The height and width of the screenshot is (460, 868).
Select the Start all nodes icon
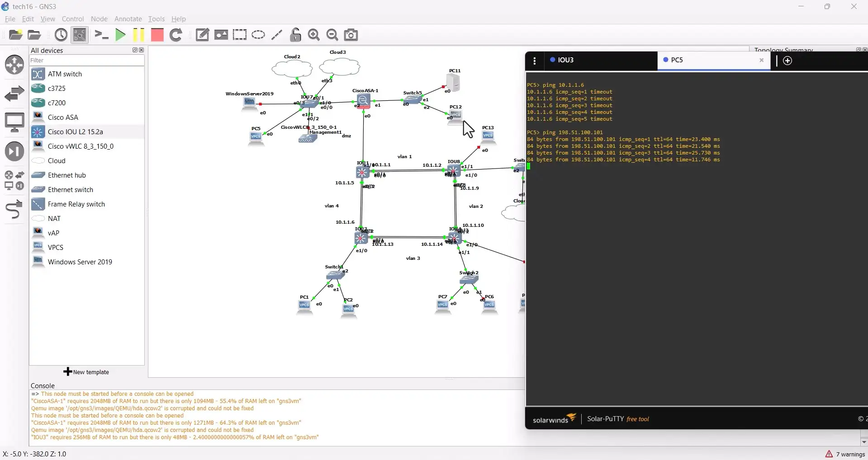[120, 35]
